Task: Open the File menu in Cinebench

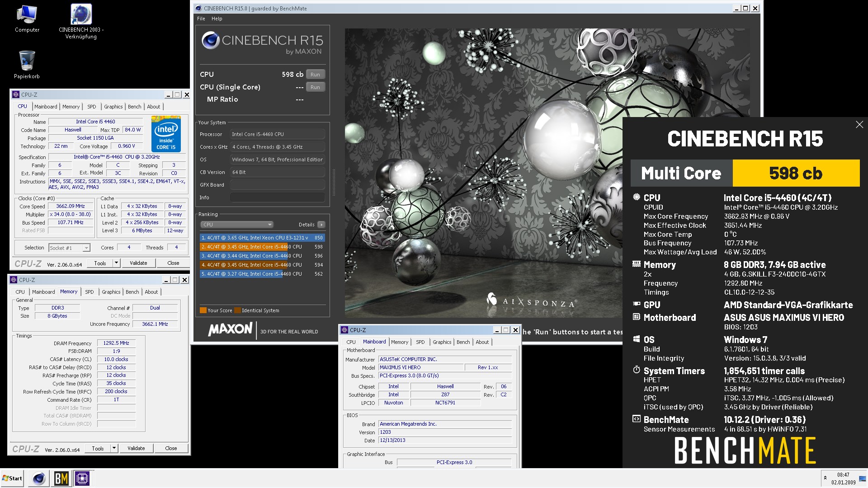Action: point(201,19)
